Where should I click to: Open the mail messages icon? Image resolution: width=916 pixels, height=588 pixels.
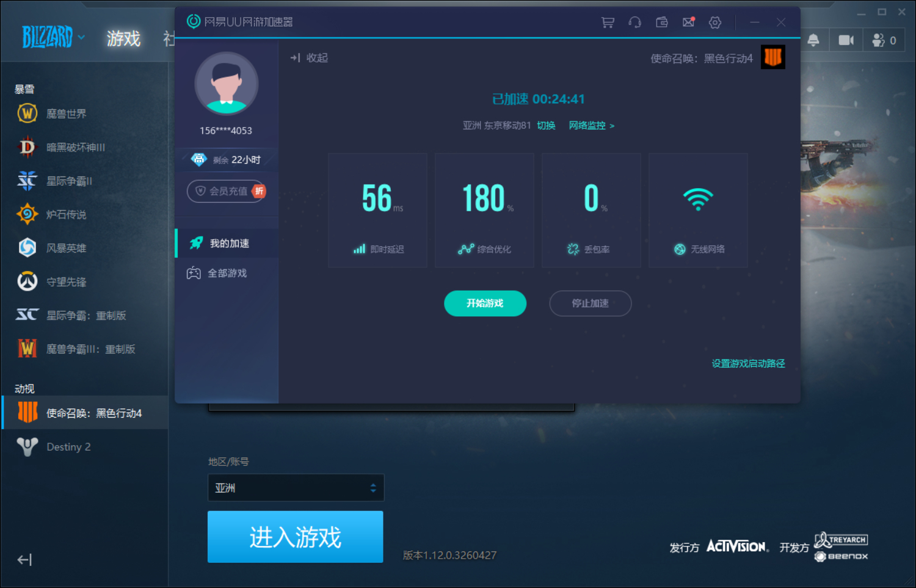(688, 23)
